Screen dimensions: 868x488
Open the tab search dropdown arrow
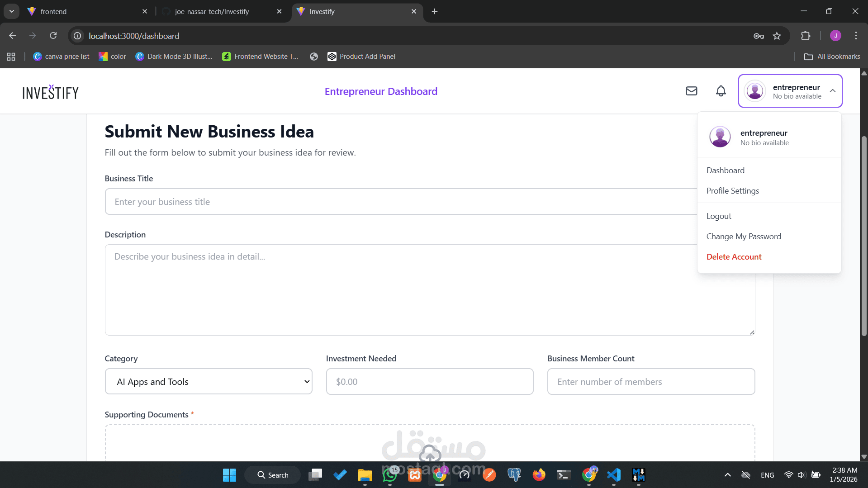coord(11,11)
